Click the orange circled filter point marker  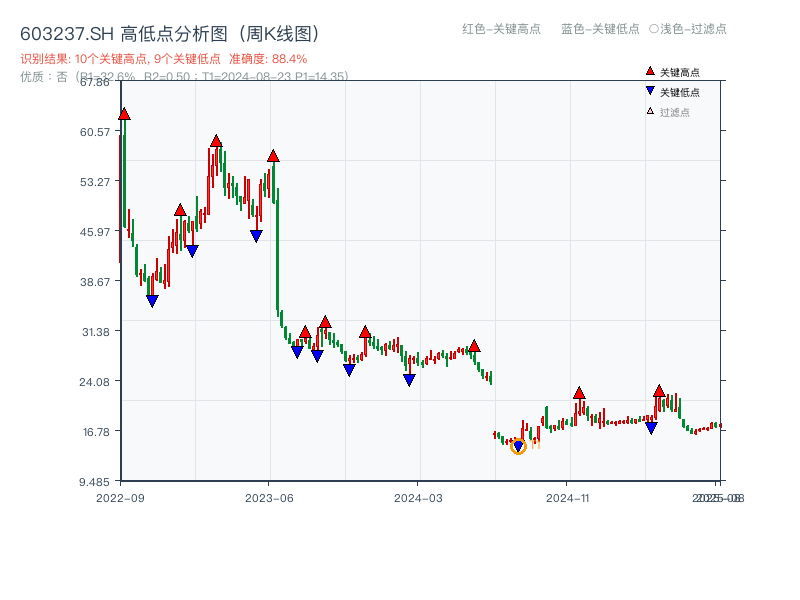(x=519, y=448)
